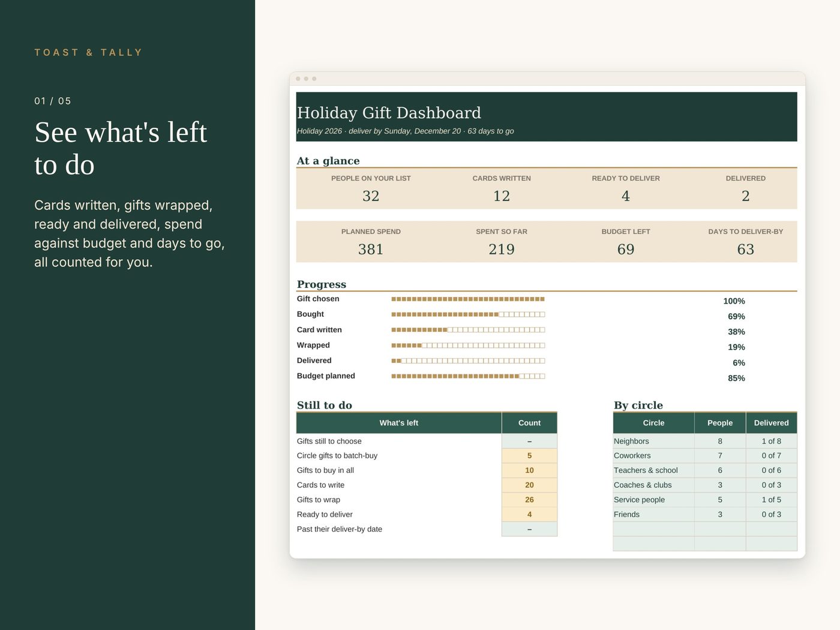
Task: Click the Budget Left value 69
Action: 626,250
